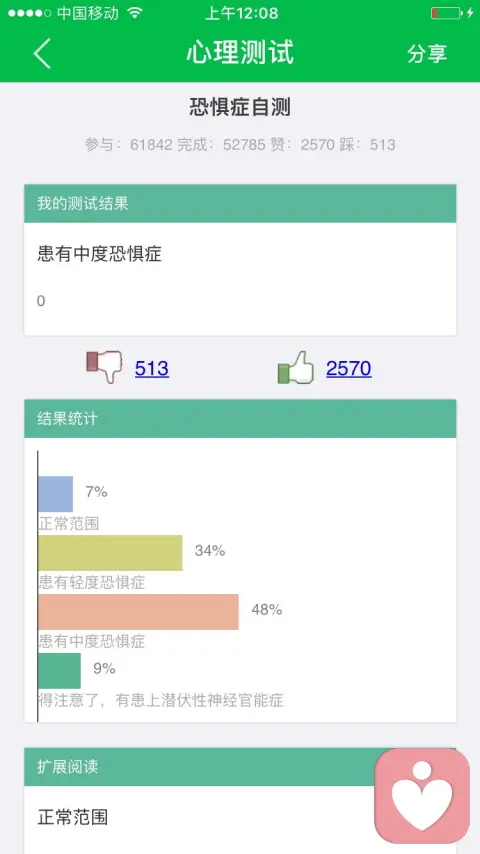Tap the 结果统计 section header
This screenshot has height=854, width=480.
(240, 418)
